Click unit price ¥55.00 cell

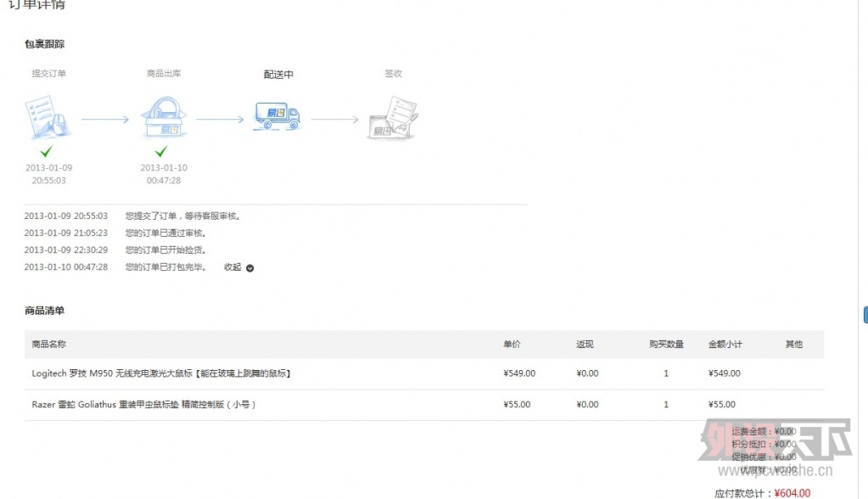(517, 404)
